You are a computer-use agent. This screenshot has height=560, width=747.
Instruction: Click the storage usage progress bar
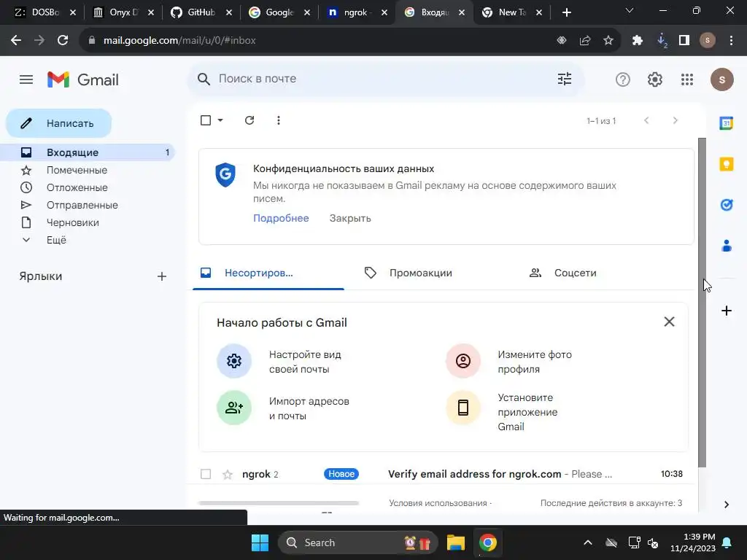click(278, 503)
